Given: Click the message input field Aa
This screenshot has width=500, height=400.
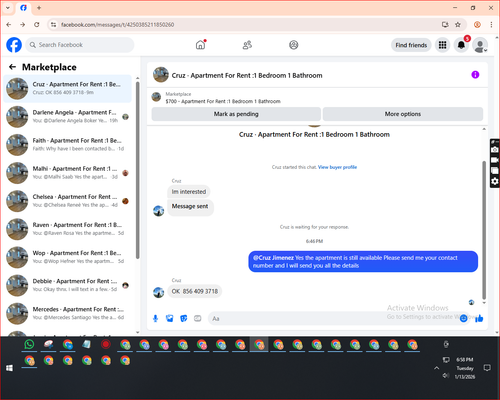Looking at the screenshot, I should [x=333, y=318].
